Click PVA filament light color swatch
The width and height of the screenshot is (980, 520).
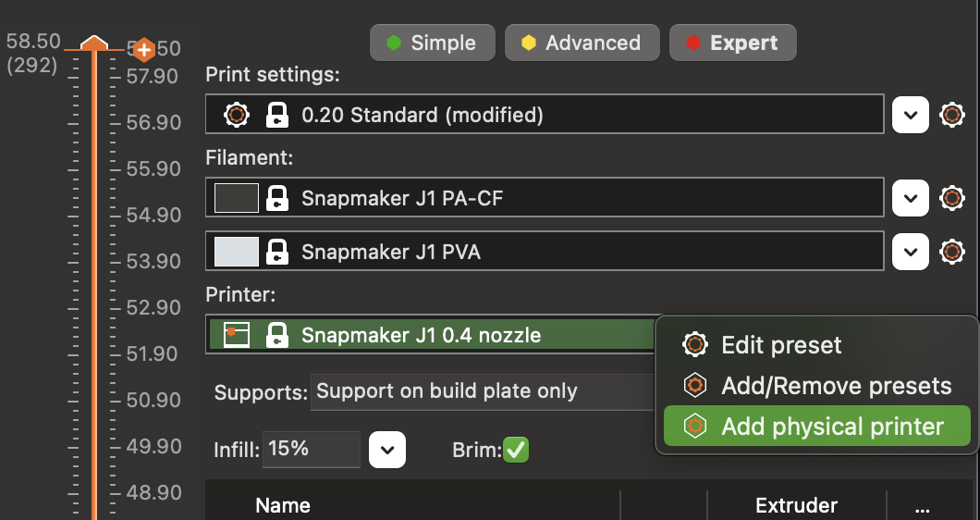pyautogui.click(x=237, y=252)
